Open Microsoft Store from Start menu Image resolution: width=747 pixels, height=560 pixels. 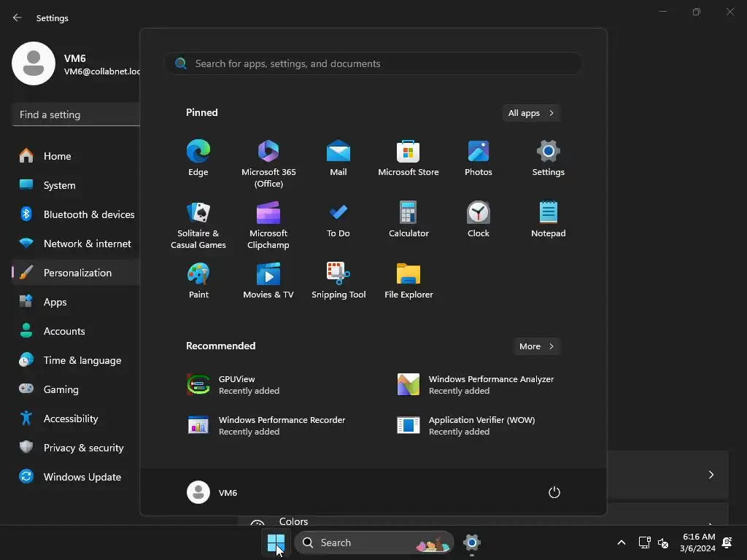409,158
